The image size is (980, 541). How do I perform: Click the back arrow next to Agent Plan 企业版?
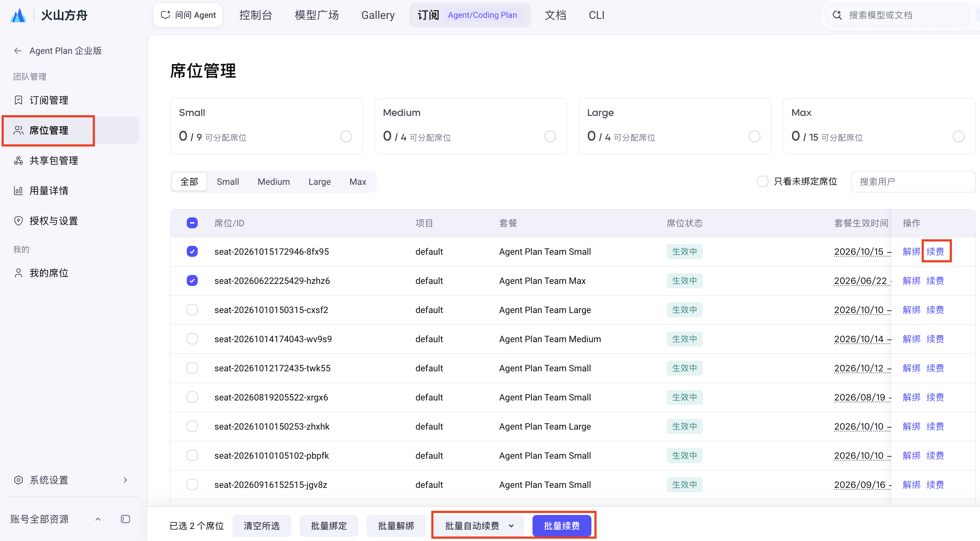tap(17, 51)
